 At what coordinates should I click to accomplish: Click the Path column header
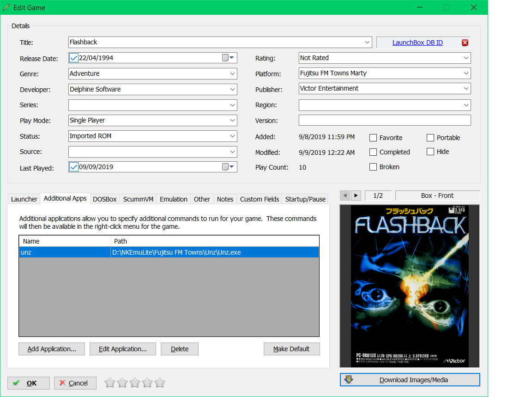click(215, 241)
